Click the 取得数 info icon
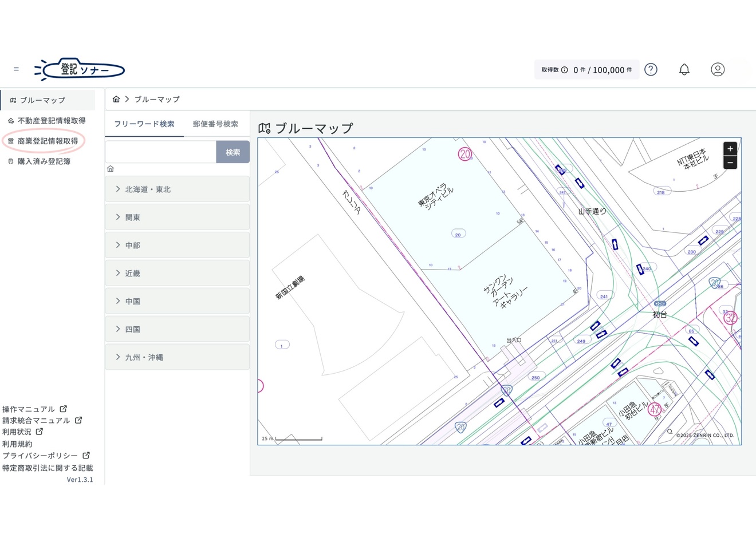Viewport: 756px width, 534px height. pos(565,70)
